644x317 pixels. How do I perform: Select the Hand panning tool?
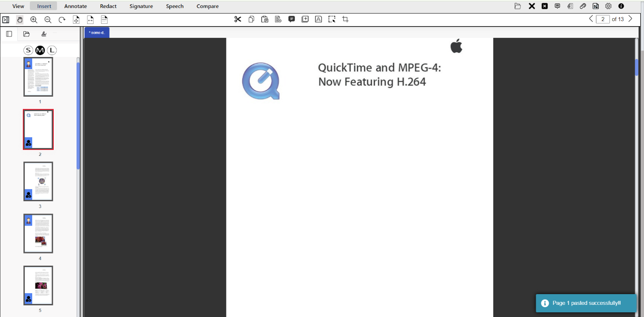click(20, 20)
